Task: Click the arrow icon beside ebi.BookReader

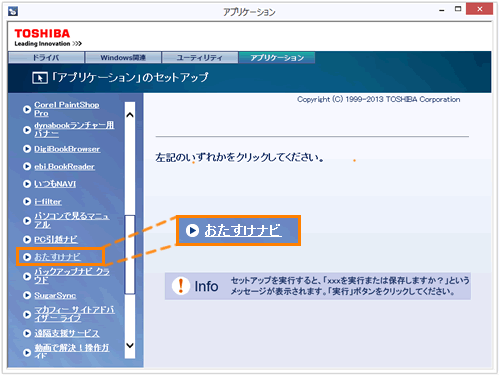Action: click(27, 166)
